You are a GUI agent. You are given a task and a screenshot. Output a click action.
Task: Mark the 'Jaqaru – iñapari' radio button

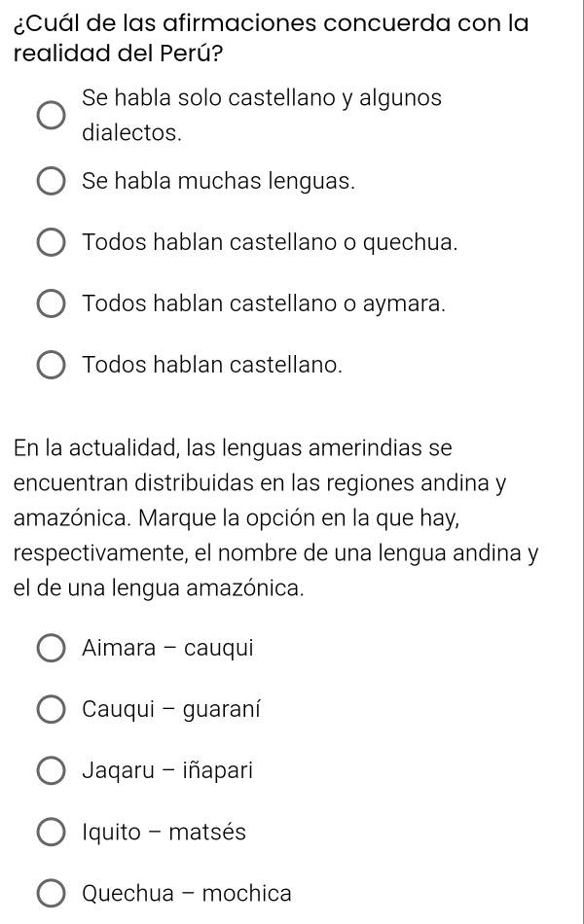point(52,770)
